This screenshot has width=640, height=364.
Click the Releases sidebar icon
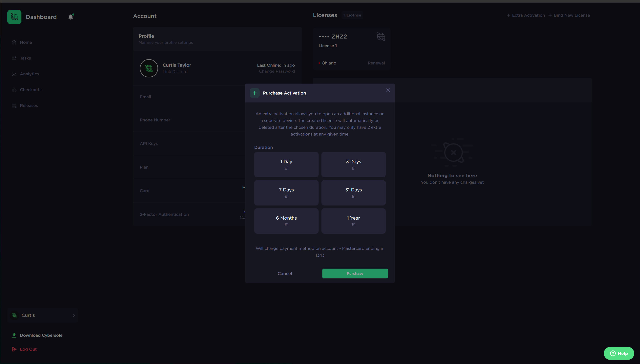[x=14, y=106]
